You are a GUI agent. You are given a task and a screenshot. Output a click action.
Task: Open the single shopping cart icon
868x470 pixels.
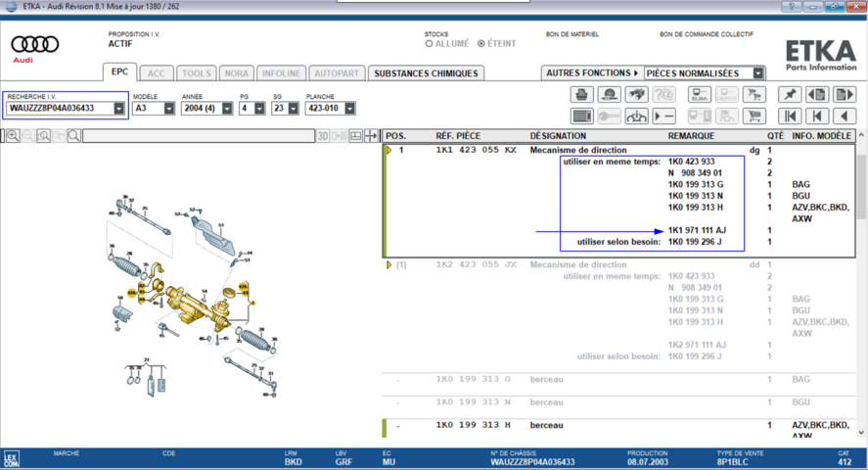[754, 117]
